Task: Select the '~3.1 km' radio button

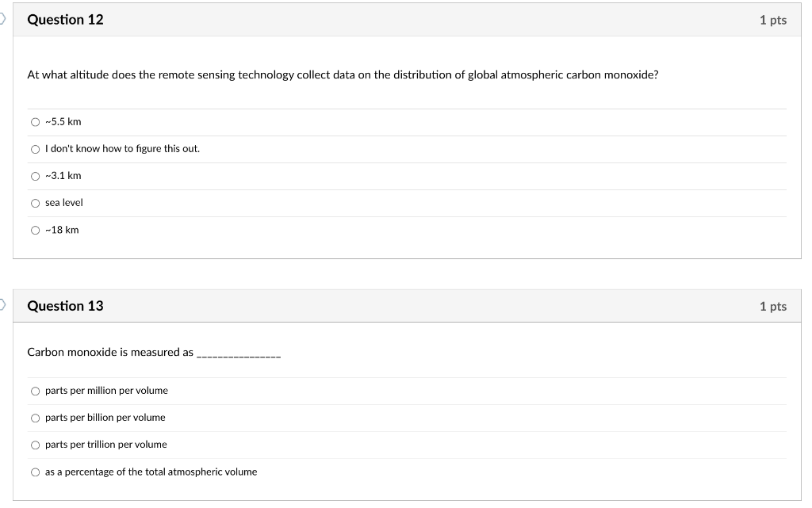Action: coord(35,176)
